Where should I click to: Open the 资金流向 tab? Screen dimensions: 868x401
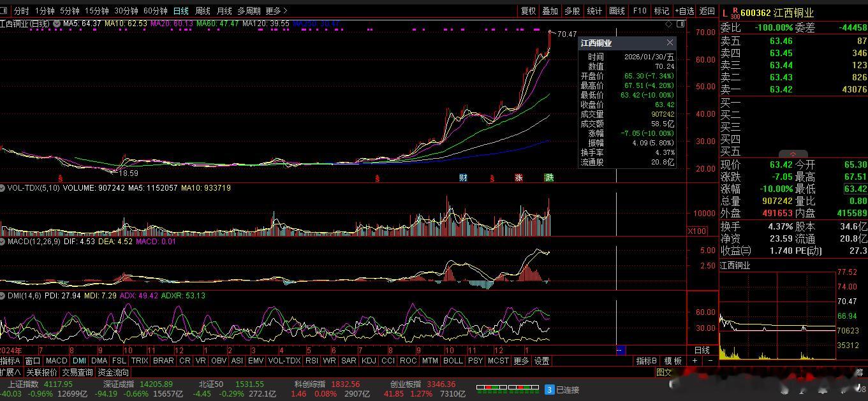(113, 372)
